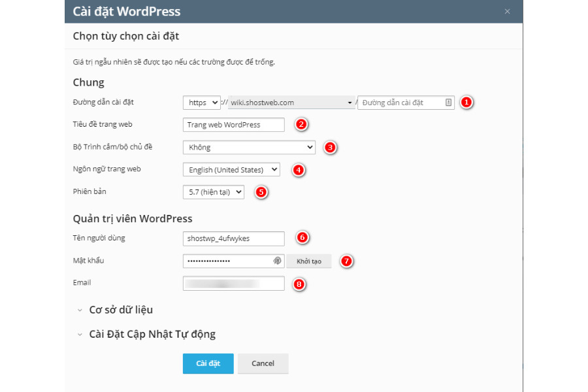Open the https protocol dropdown
This screenshot has width=588, height=392.
tap(201, 103)
